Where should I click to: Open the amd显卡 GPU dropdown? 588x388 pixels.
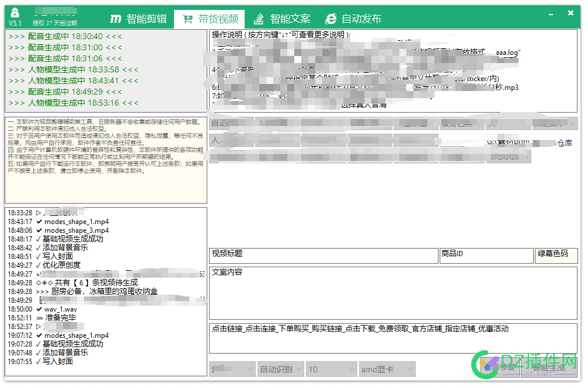pos(387,369)
